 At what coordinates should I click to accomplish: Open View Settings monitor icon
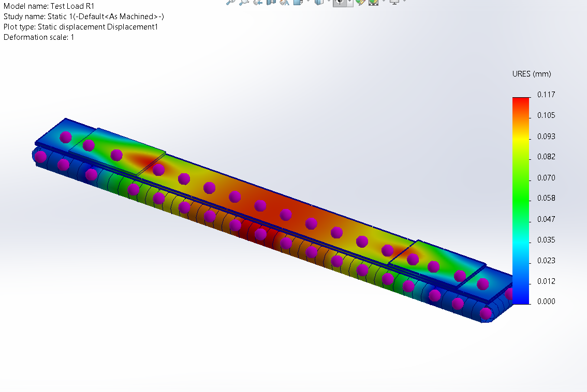tap(394, 2)
